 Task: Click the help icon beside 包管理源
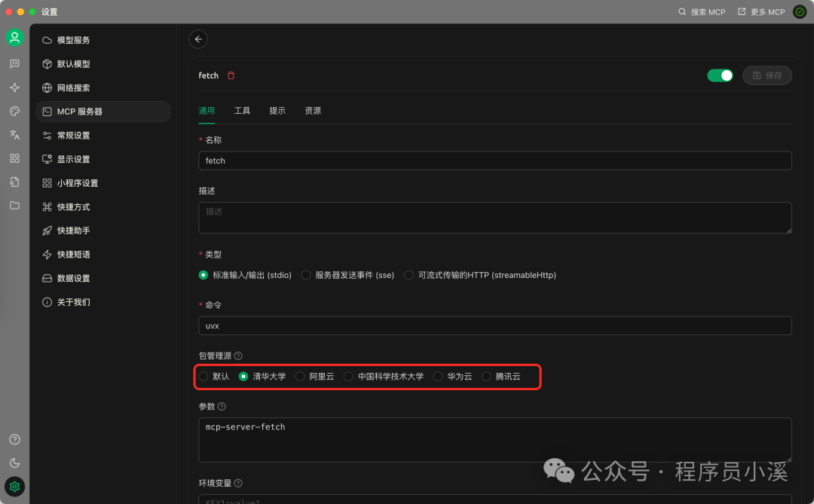[238, 356]
